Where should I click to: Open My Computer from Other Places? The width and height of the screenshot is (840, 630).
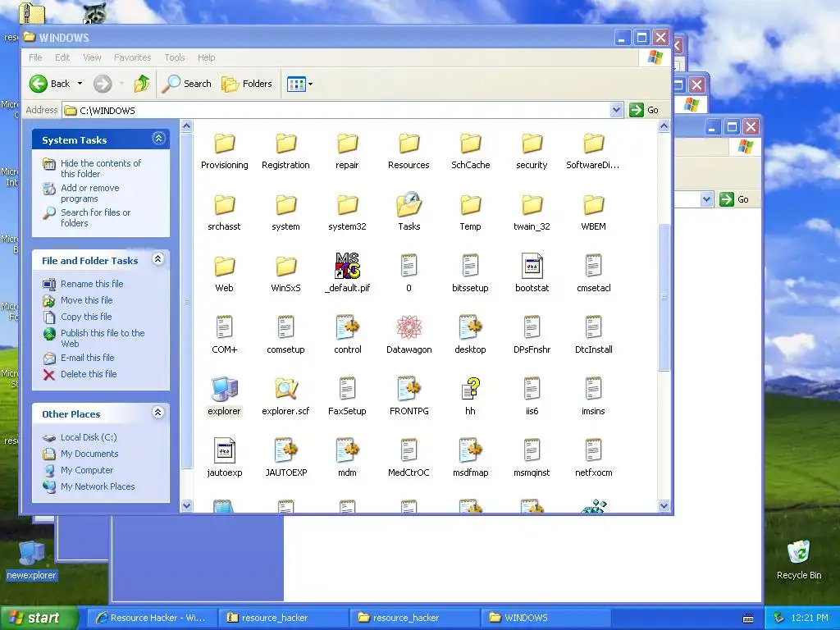click(x=87, y=470)
